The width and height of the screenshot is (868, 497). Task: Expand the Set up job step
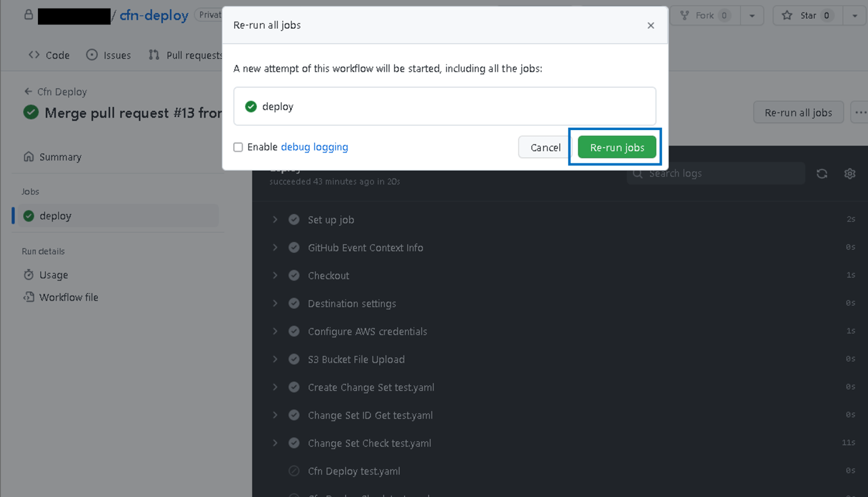pyautogui.click(x=275, y=219)
